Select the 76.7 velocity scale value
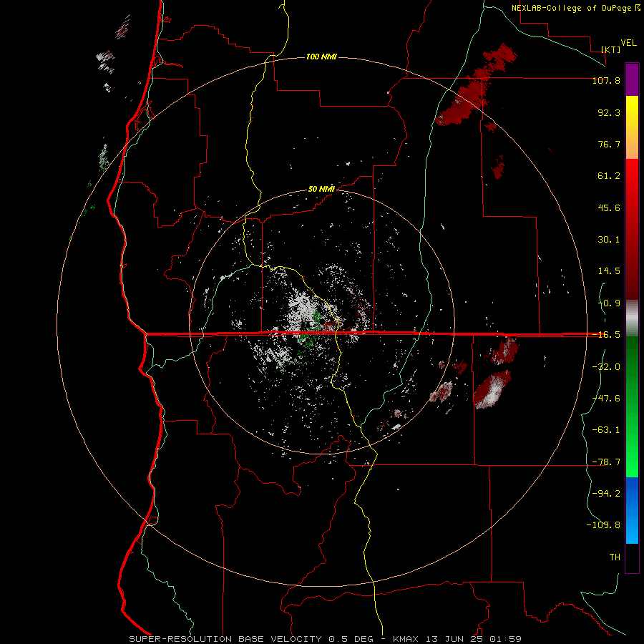The width and height of the screenshot is (644, 644). [x=609, y=144]
